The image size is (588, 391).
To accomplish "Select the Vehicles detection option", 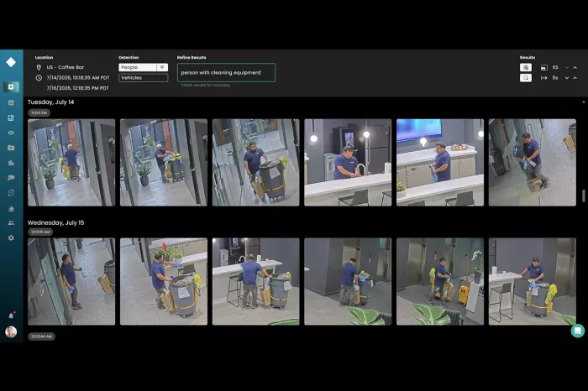I will click(144, 78).
